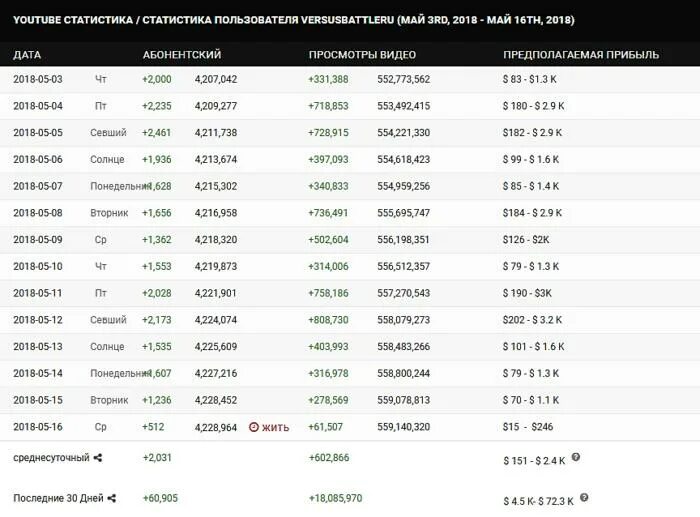The width and height of the screenshot is (700, 517).
Task: Click subscriber total 4,221,901
Action: (216, 293)
